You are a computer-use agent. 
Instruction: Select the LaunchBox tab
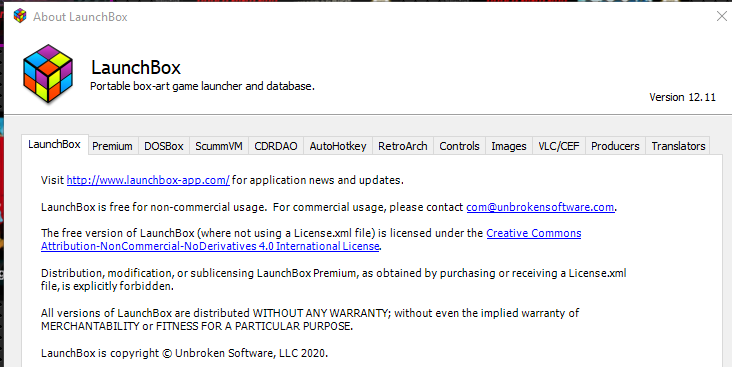pyautogui.click(x=54, y=144)
